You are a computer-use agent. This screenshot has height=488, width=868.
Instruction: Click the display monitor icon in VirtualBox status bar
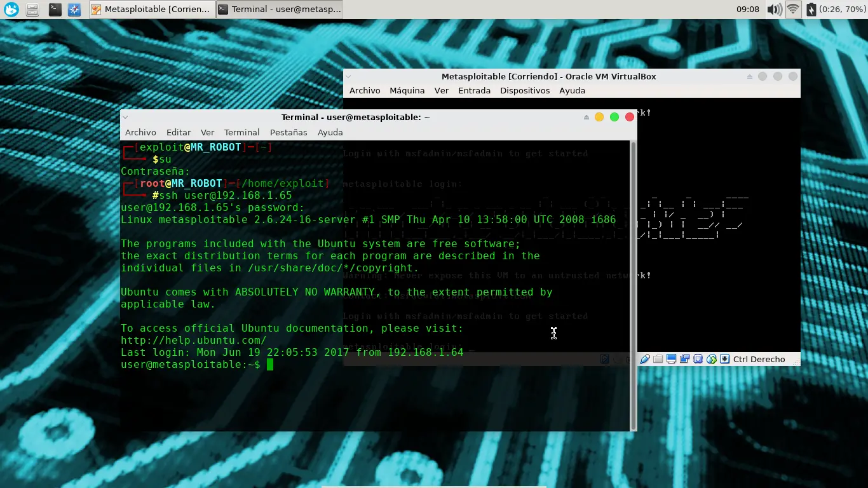tap(671, 360)
